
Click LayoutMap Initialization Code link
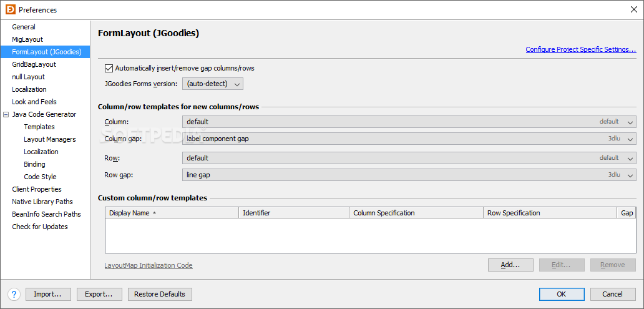[149, 265]
